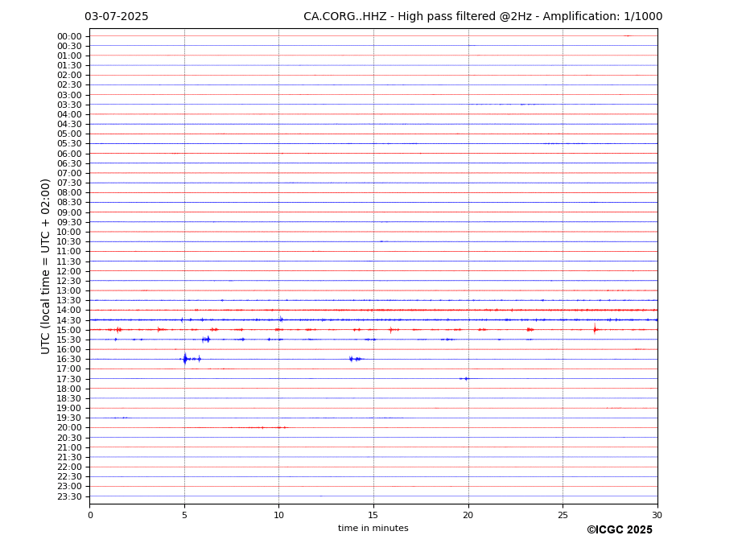This screenshot has width=746, height=560.
Task: Click the 15:30 time row label
Action: (69, 340)
